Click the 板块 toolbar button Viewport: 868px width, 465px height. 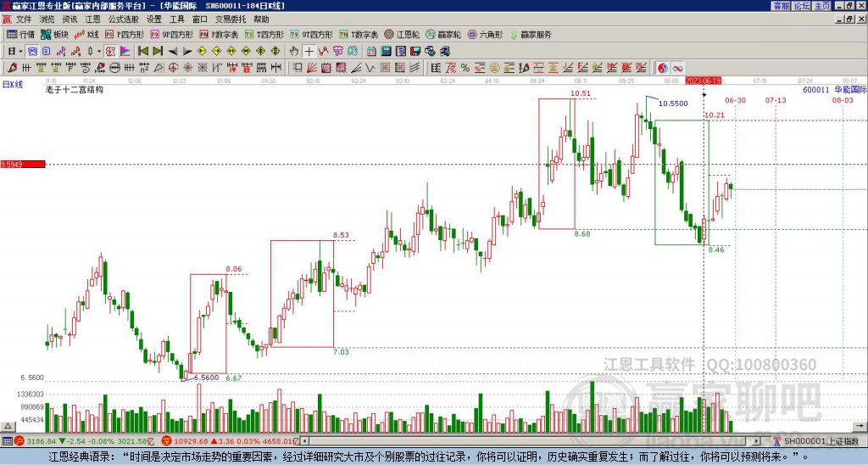(55, 34)
